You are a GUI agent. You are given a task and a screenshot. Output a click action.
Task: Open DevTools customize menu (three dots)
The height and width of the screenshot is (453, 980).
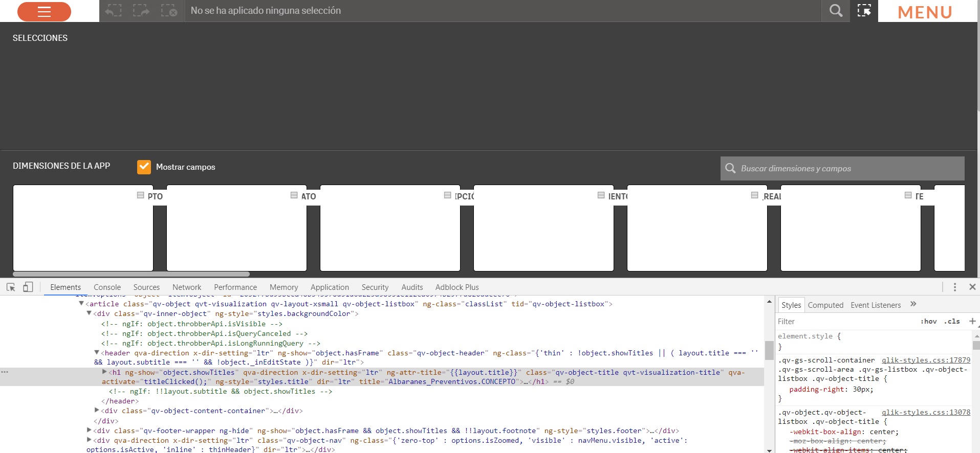coord(955,287)
